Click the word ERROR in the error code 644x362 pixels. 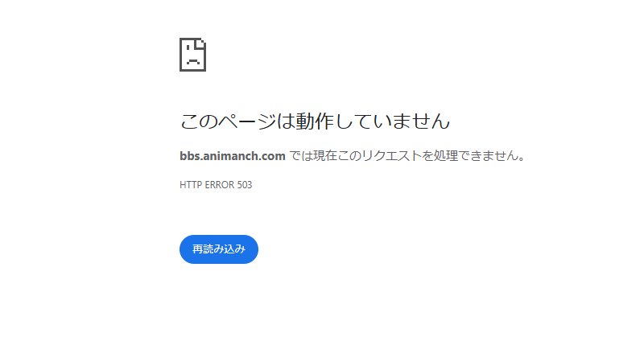pos(219,185)
